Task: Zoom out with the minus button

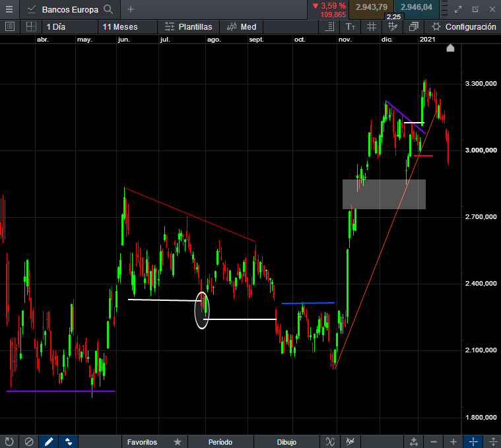Action: [x=434, y=442]
